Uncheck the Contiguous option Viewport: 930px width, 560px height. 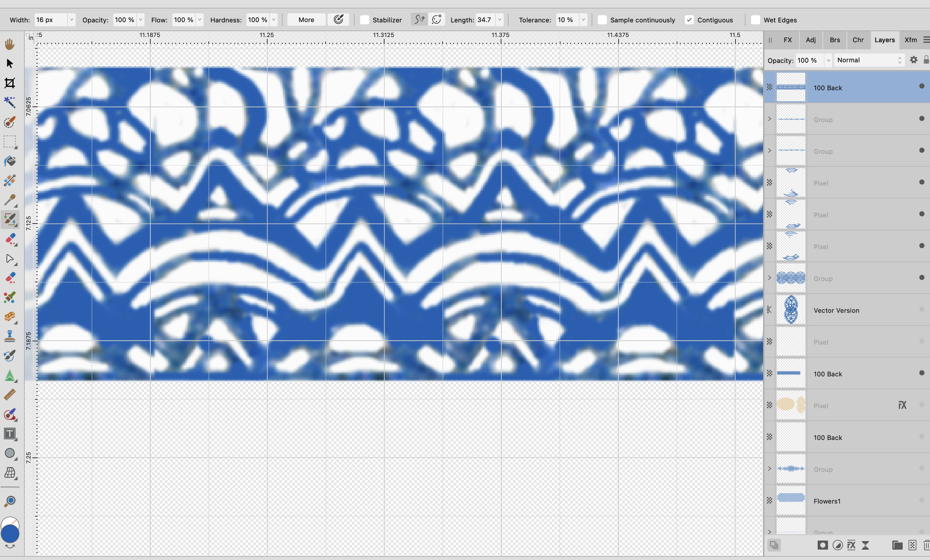(689, 20)
